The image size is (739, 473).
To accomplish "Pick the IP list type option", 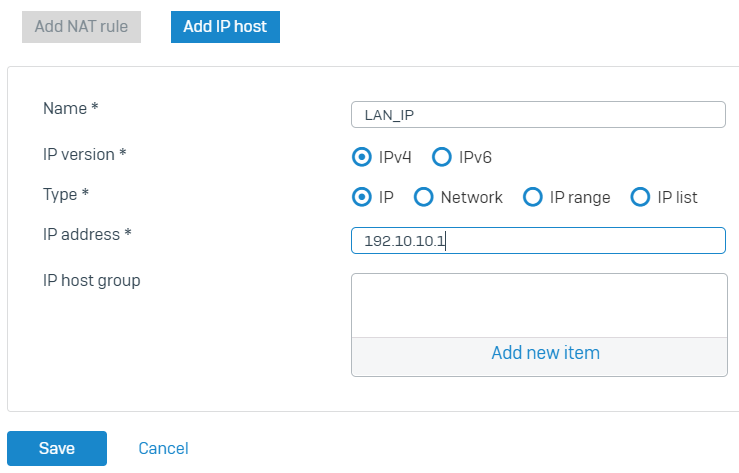I will pos(640,197).
